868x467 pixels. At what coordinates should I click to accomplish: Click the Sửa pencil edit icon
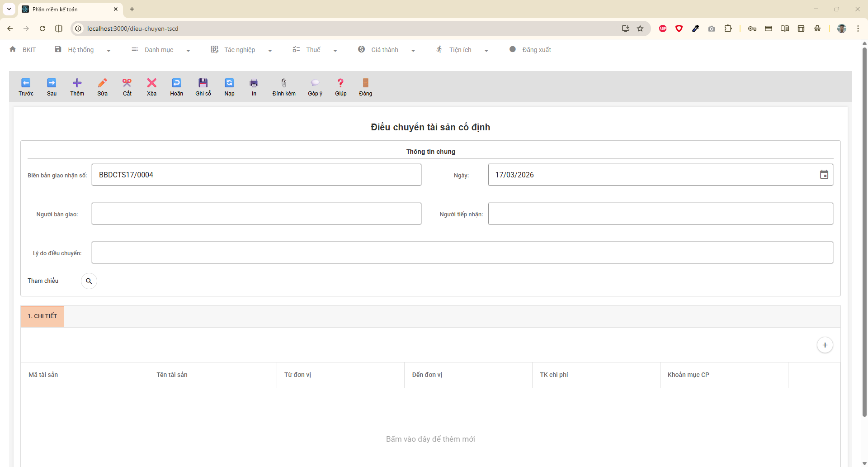(x=103, y=83)
